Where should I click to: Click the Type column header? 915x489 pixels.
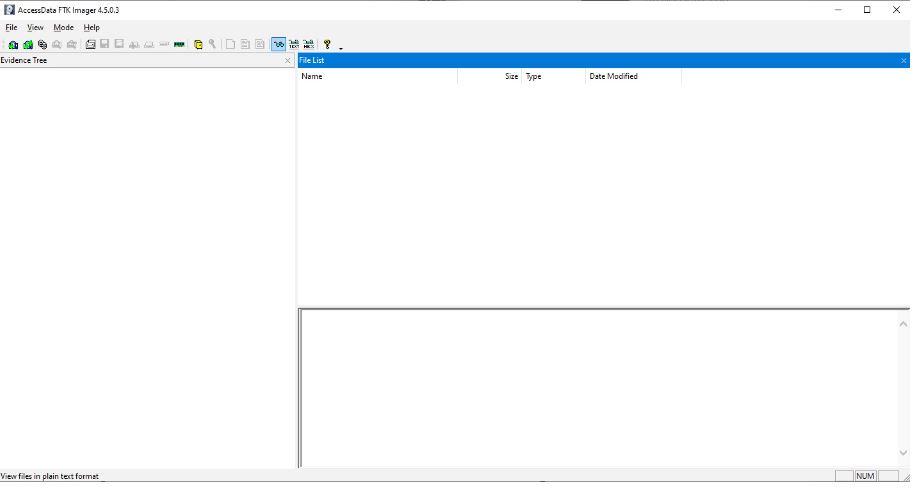click(x=553, y=76)
